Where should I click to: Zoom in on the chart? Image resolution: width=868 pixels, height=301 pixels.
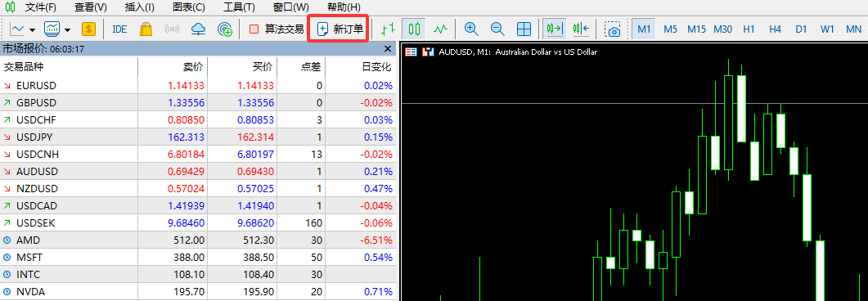click(x=471, y=29)
